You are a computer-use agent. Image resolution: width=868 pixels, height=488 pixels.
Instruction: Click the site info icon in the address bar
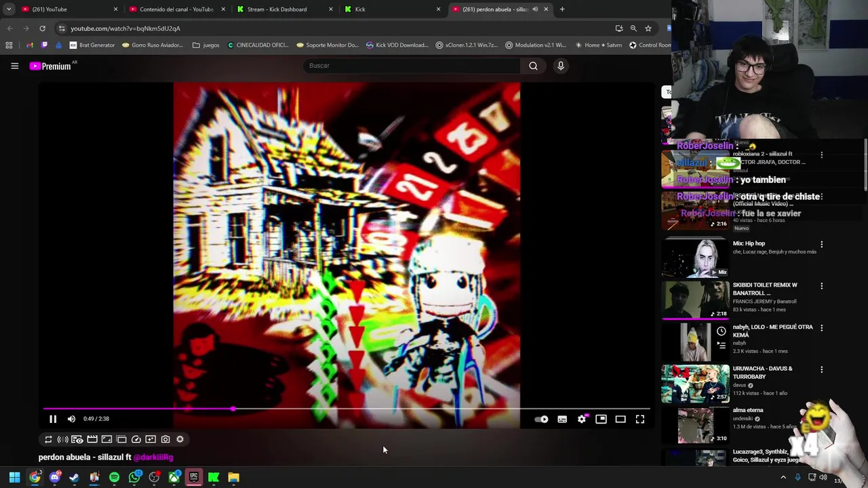62,28
